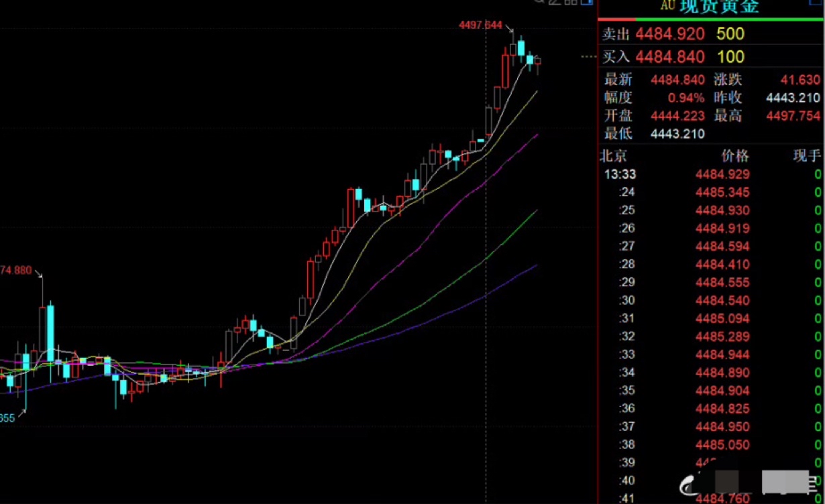Click tick price 4484.540 at :30
This screenshot has width=825, height=504.
(722, 301)
